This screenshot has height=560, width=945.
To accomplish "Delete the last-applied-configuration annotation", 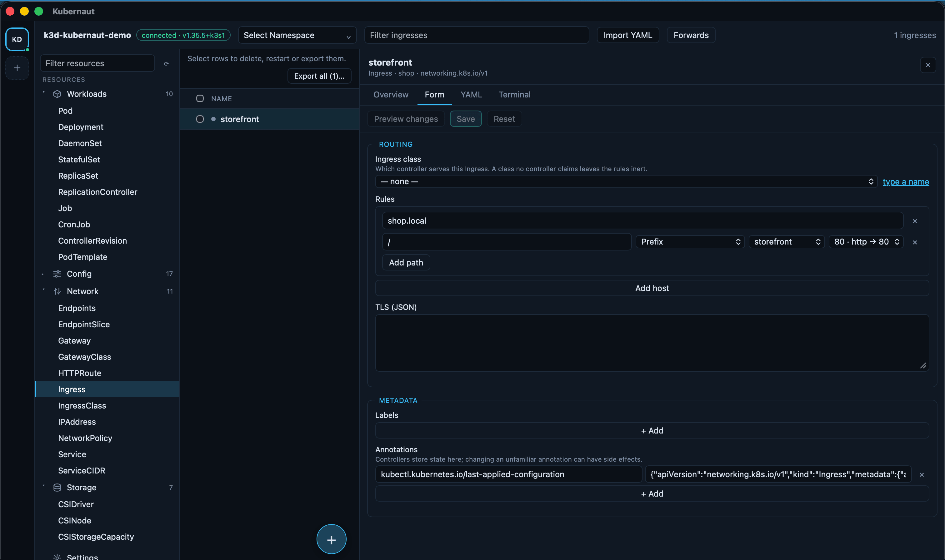I will pyautogui.click(x=921, y=475).
